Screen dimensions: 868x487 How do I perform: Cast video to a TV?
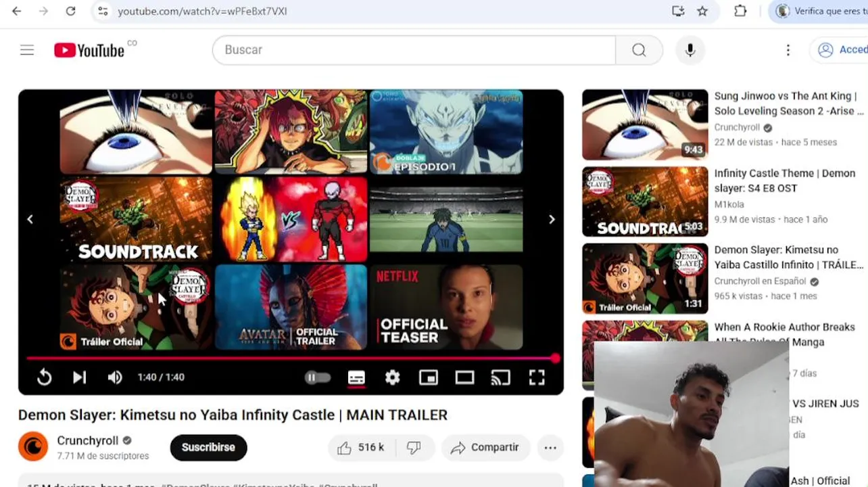(x=500, y=377)
